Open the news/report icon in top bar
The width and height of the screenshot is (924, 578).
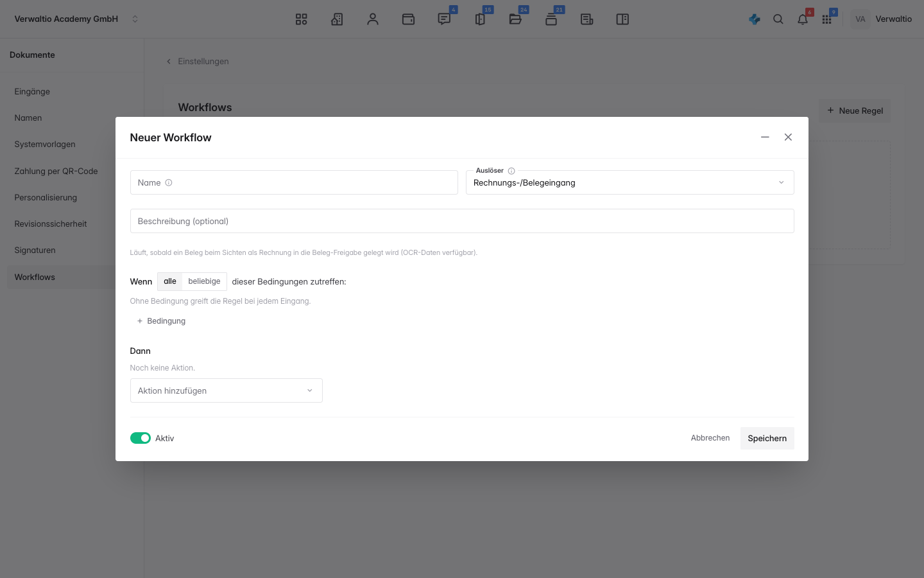coord(586,19)
